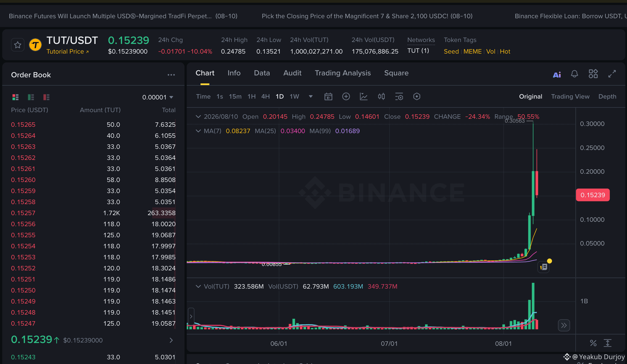
Task: Open Order Book more options menu
Action: pos(171,75)
